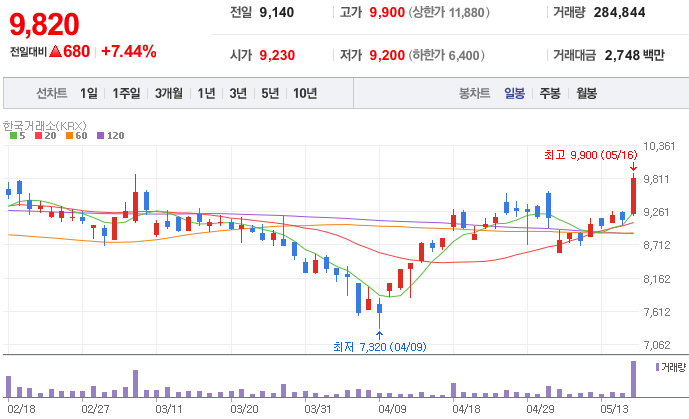Click the blue arrow above 최저 7,320
Screen dimensions: 689x419
click(x=379, y=336)
